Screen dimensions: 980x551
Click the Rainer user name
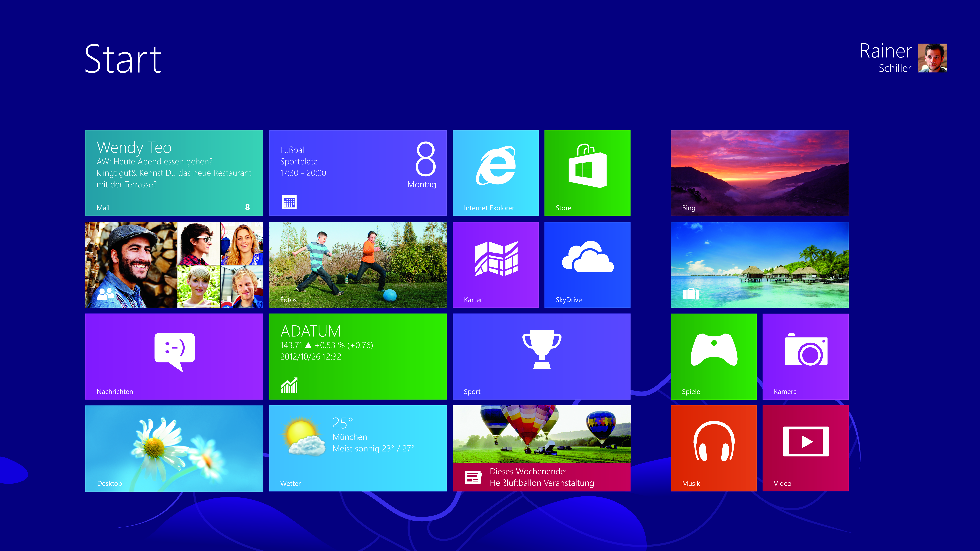tap(886, 51)
